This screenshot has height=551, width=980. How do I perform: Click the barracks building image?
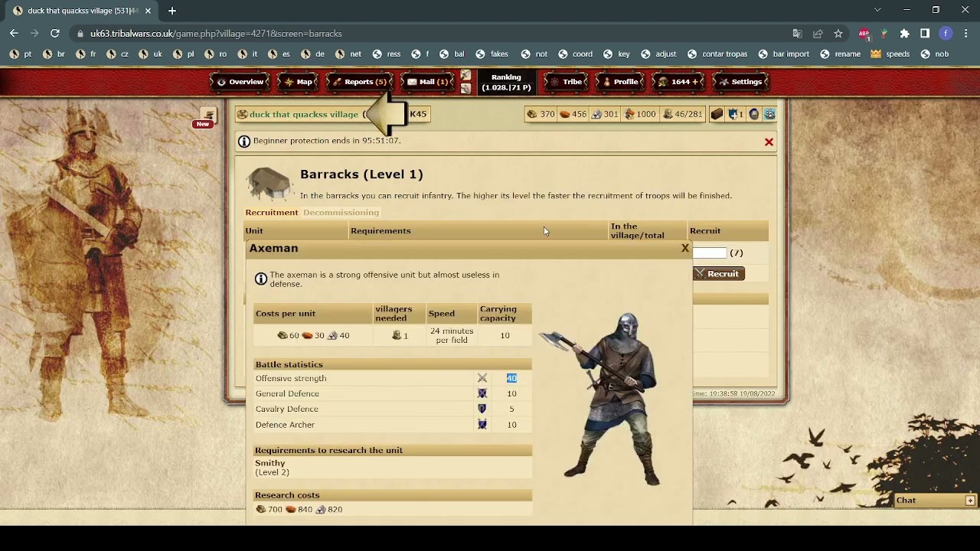(x=269, y=184)
